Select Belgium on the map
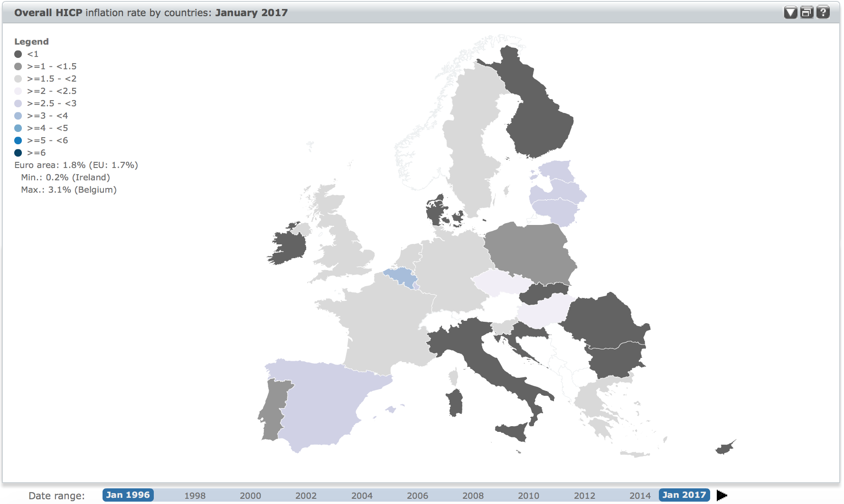Image resolution: width=844 pixels, height=504 pixels. tap(400, 277)
